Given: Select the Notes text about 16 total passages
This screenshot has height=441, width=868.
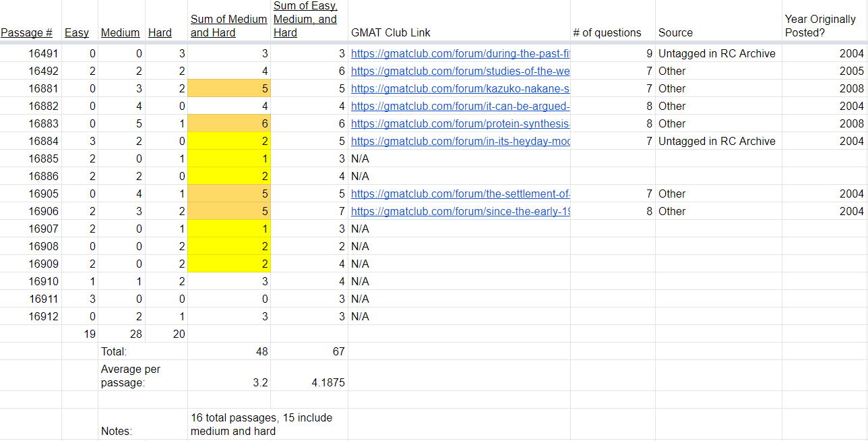Looking at the screenshot, I should point(263,423).
